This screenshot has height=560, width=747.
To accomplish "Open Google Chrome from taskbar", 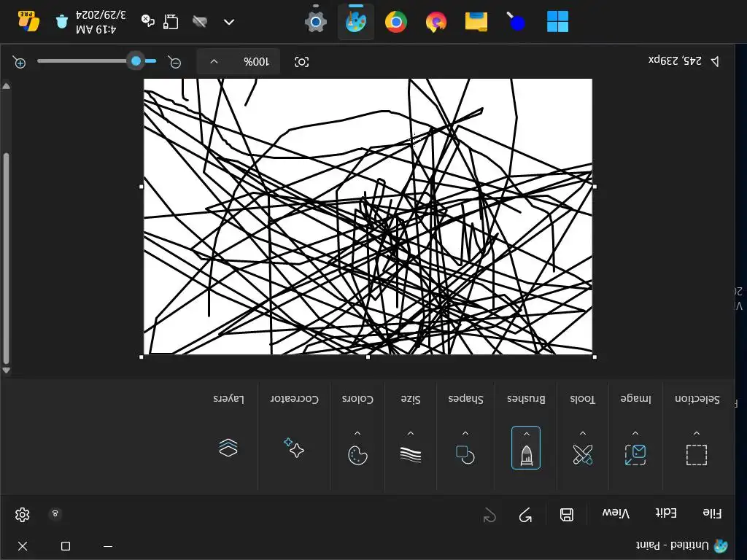I will coord(395,22).
